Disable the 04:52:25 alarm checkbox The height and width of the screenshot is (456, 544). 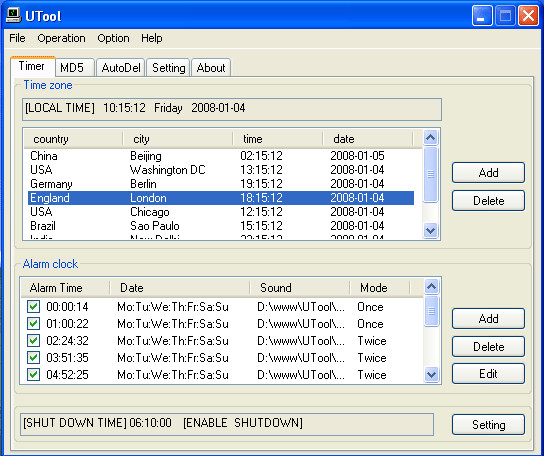click(x=34, y=375)
